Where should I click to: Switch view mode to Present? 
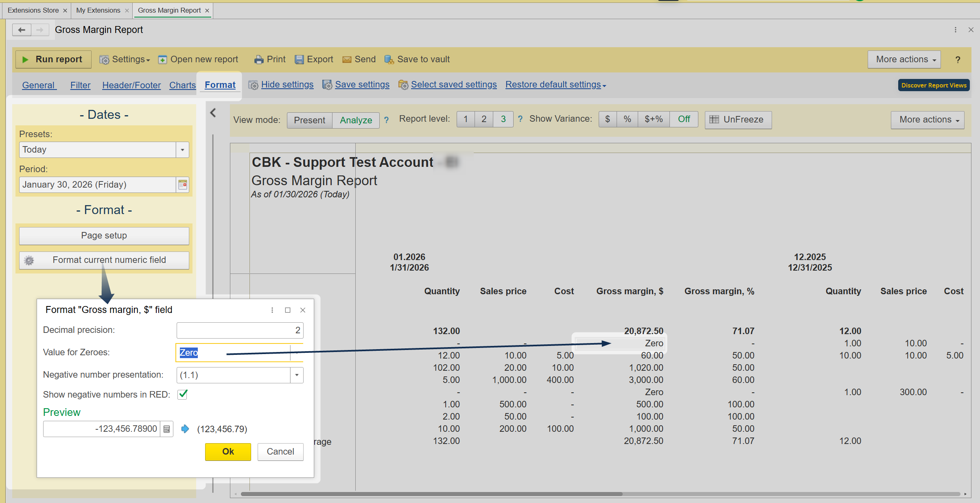[309, 120]
